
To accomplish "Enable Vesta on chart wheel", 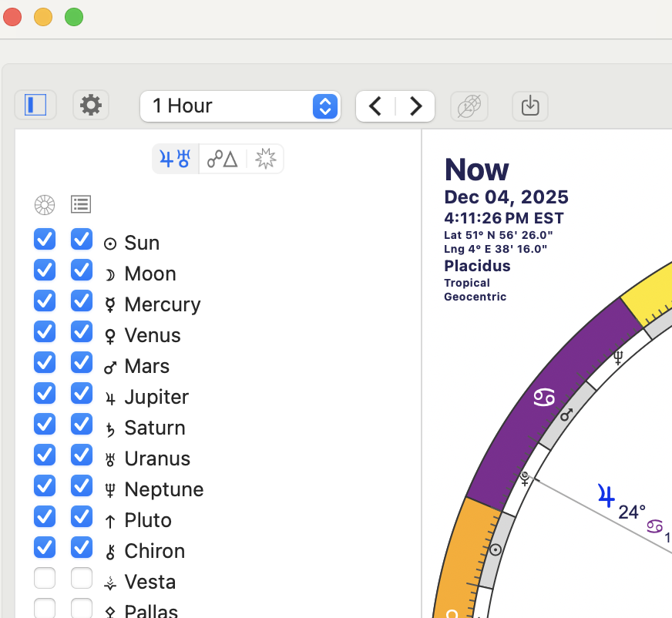I will [45, 579].
